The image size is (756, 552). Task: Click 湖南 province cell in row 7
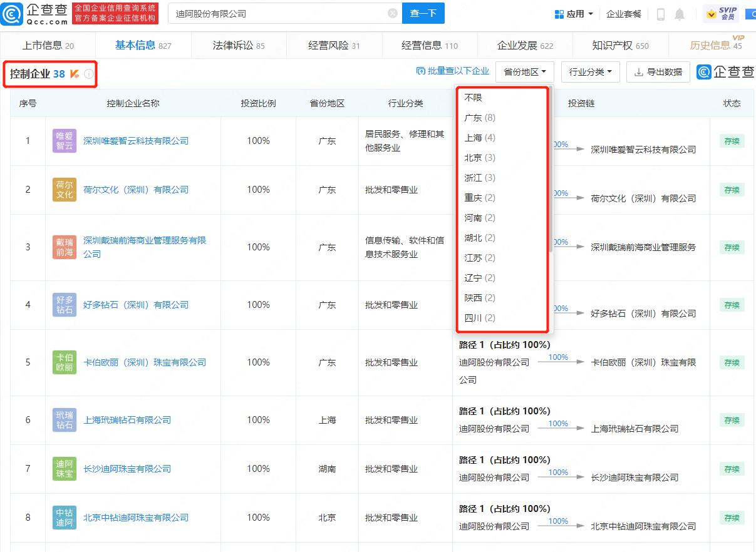point(327,469)
